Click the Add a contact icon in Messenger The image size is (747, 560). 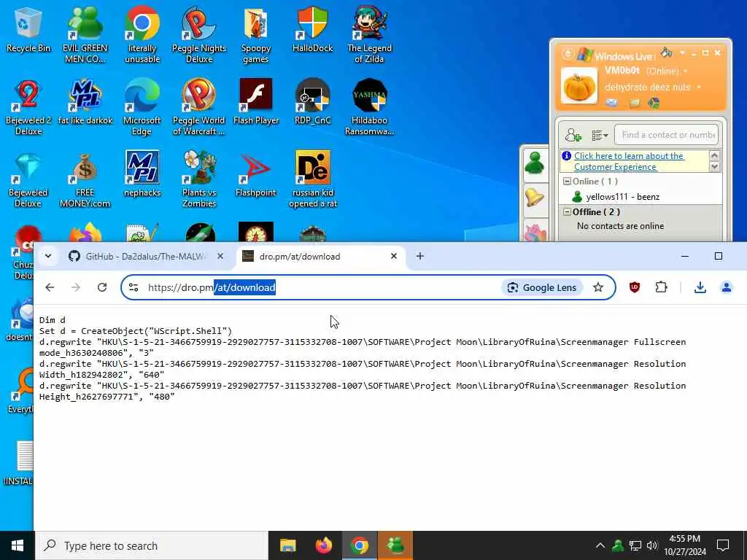click(x=573, y=136)
